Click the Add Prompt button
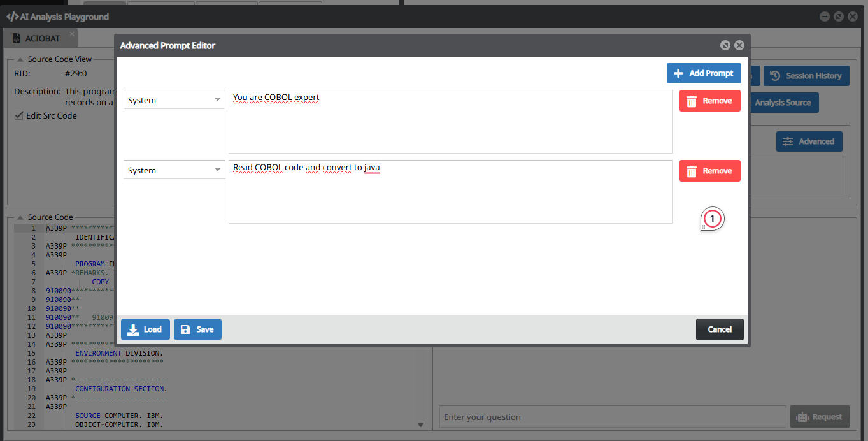868x441 pixels. pyautogui.click(x=704, y=73)
